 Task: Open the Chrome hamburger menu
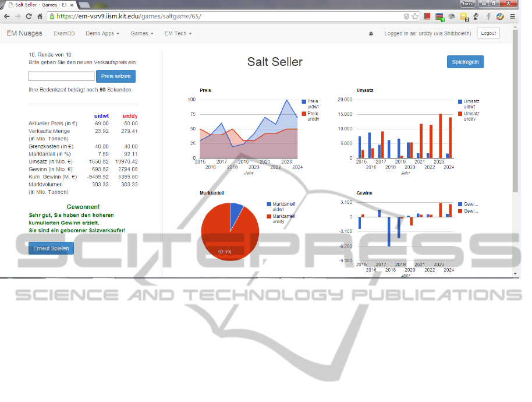click(512, 16)
